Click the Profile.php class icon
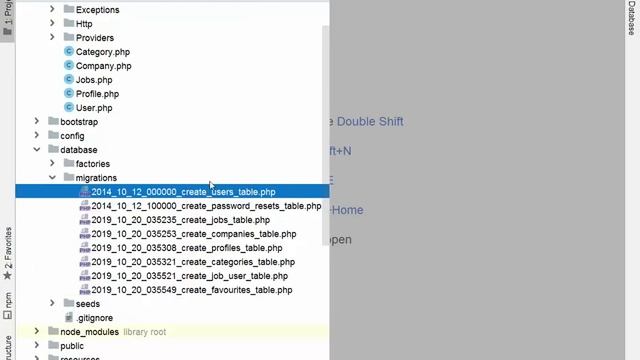 pyautogui.click(x=69, y=93)
